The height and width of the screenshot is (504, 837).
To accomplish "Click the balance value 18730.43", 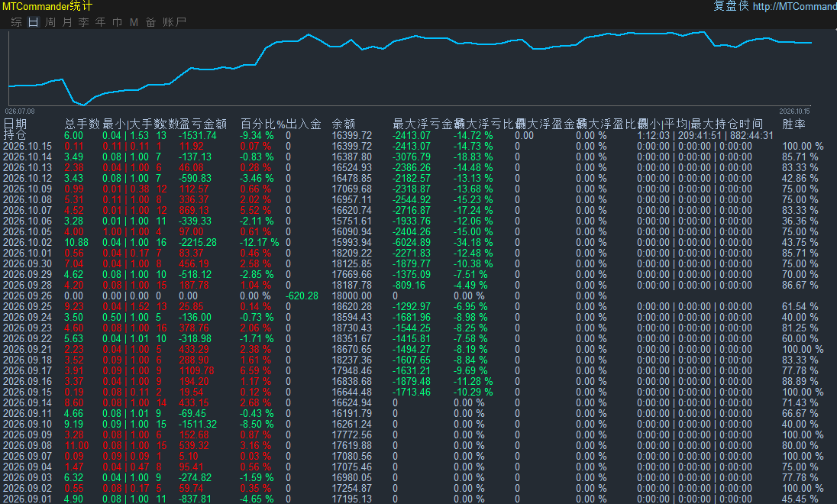I will (x=352, y=328).
